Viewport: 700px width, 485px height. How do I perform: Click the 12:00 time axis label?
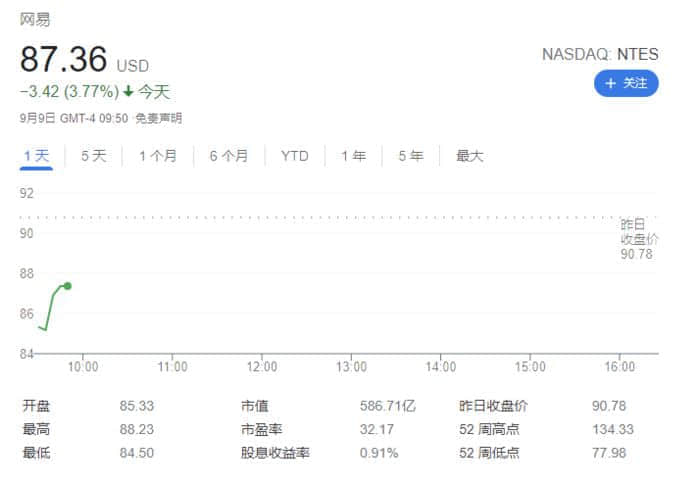point(262,367)
